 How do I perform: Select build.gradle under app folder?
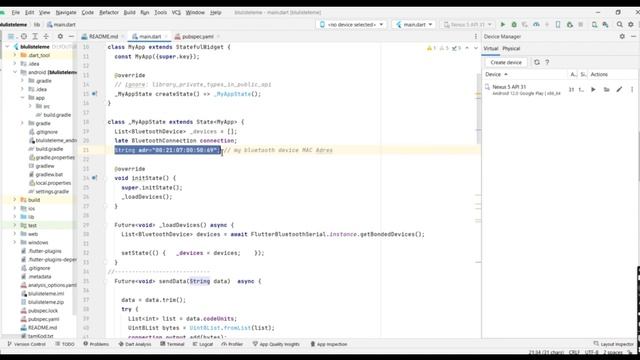[53, 115]
